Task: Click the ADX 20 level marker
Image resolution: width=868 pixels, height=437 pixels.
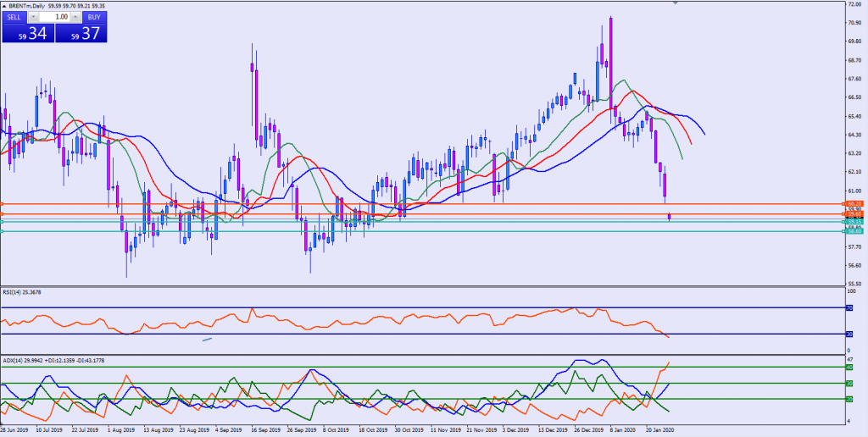Action: (x=849, y=399)
